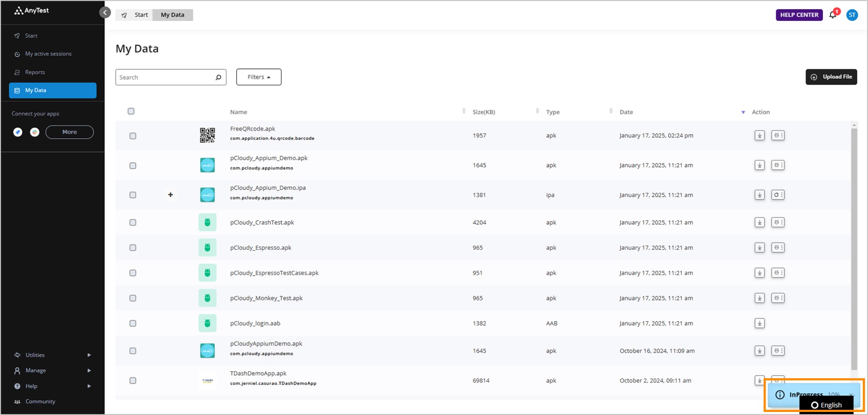Download pCloudy_login.aab

tap(759, 323)
